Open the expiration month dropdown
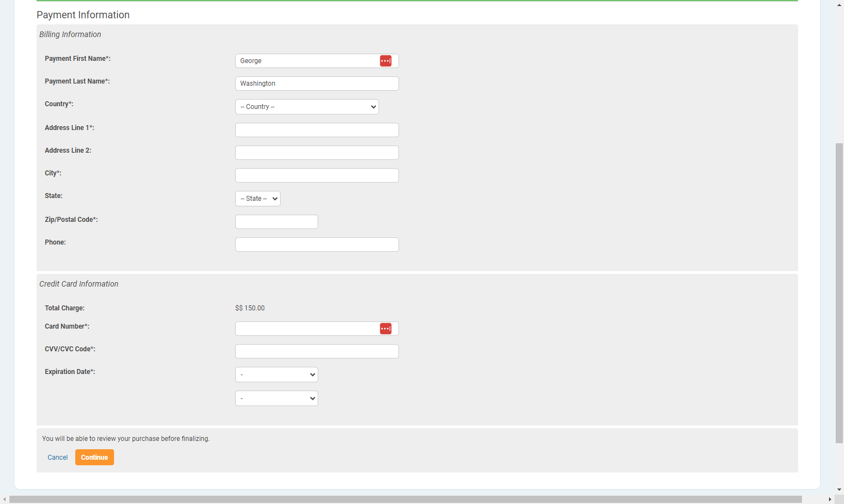The height and width of the screenshot is (504, 844). tap(277, 375)
